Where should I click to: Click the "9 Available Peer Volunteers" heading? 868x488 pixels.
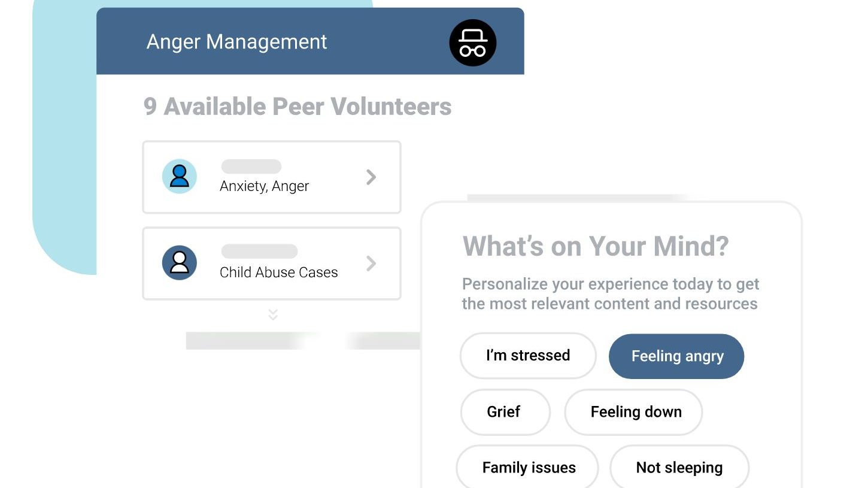pyautogui.click(x=298, y=107)
